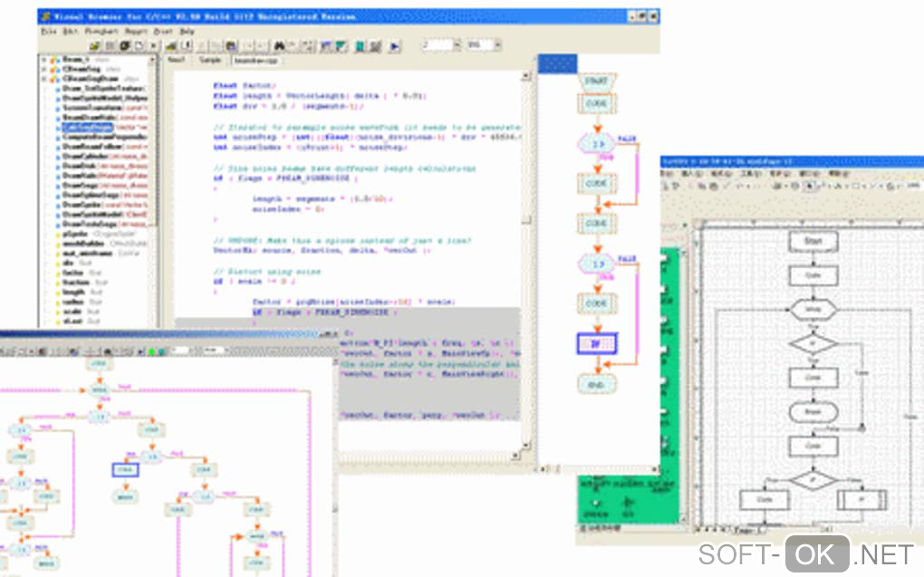This screenshot has width=924, height=577.
Task: Select the second decision node above IF
Action: point(598,264)
